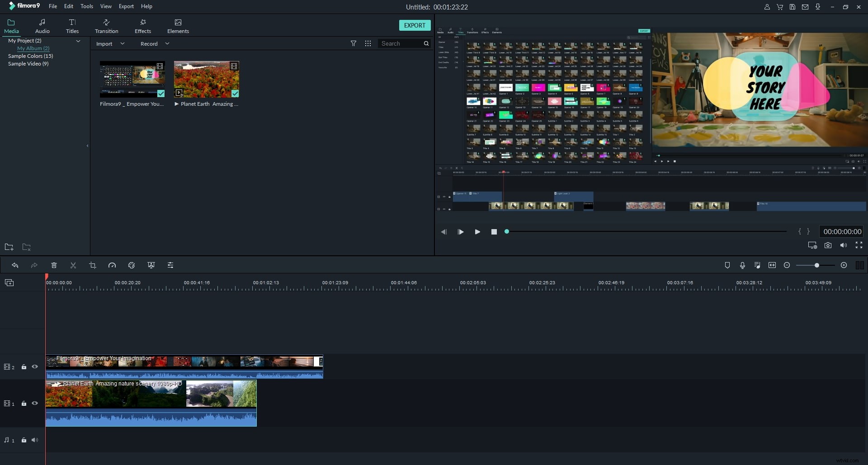Lock video track 1
868x465 pixels.
pyautogui.click(x=24, y=404)
